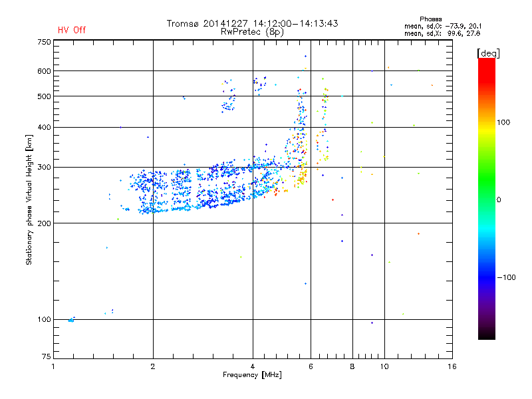Click the x-axis '1' tick label

(53, 366)
